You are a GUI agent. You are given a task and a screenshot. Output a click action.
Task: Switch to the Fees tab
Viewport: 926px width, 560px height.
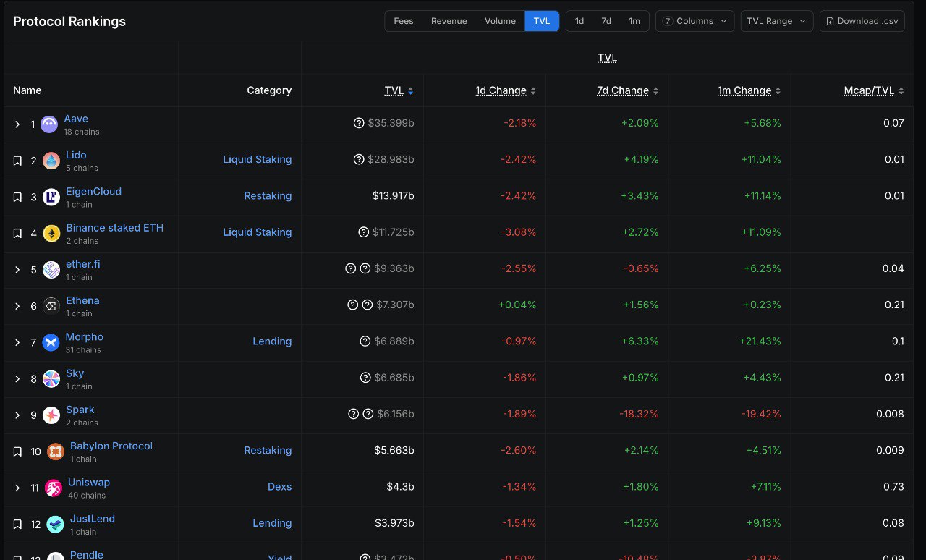tap(404, 21)
